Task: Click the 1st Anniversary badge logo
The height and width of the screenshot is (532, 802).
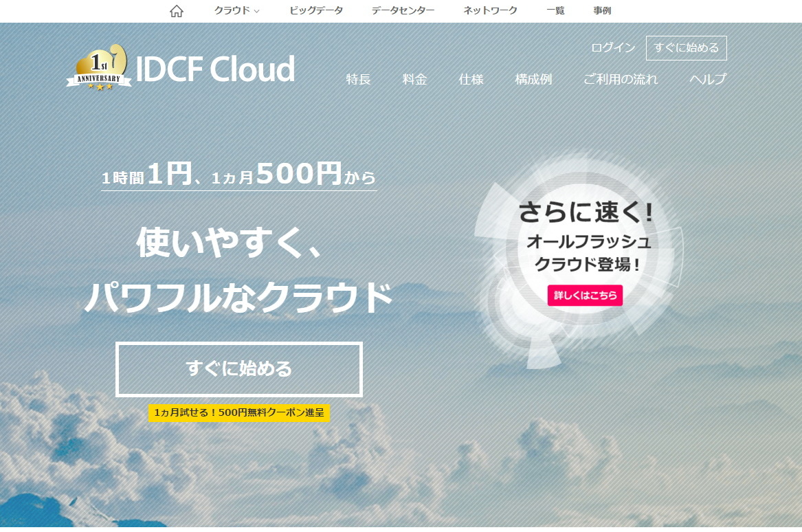Action: pos(99,67)
